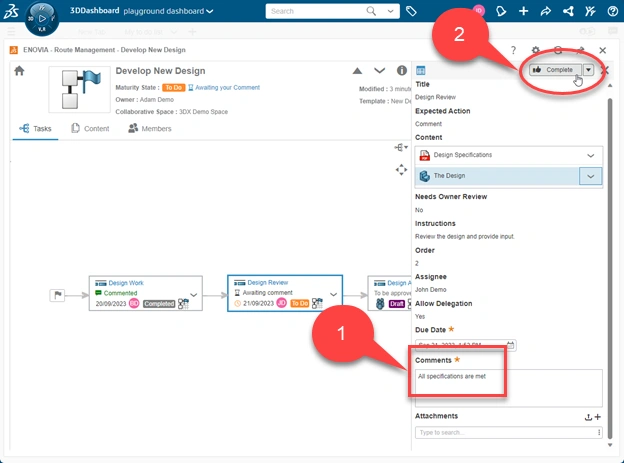Click the upload attachment icon

tap(588, 417)
